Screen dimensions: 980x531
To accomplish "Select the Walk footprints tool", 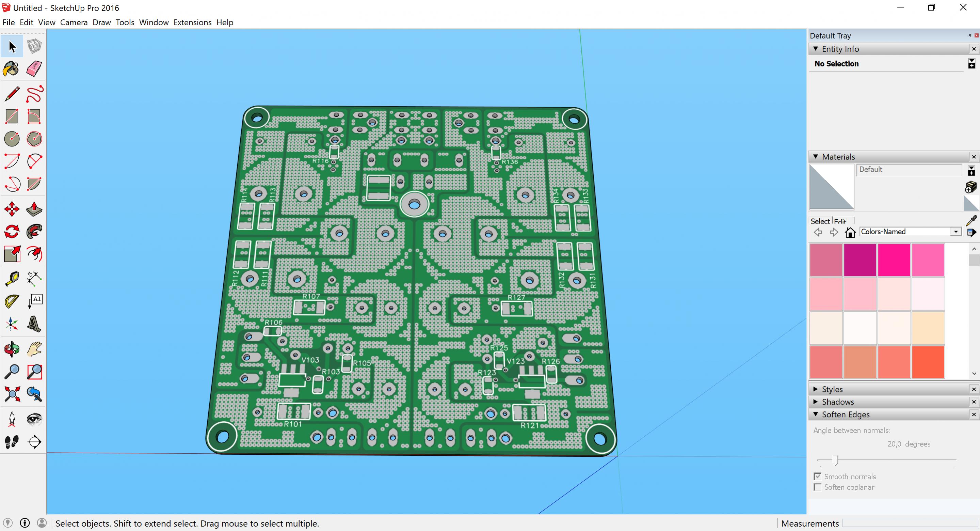I will 12,441.
